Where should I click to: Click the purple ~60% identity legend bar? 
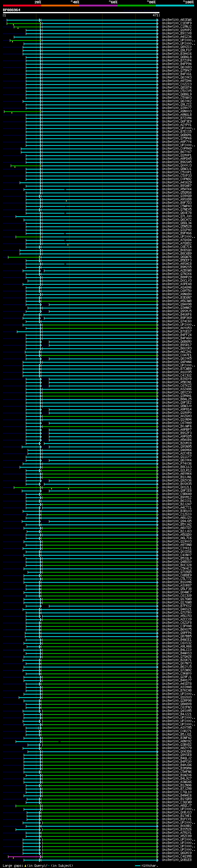98,6
